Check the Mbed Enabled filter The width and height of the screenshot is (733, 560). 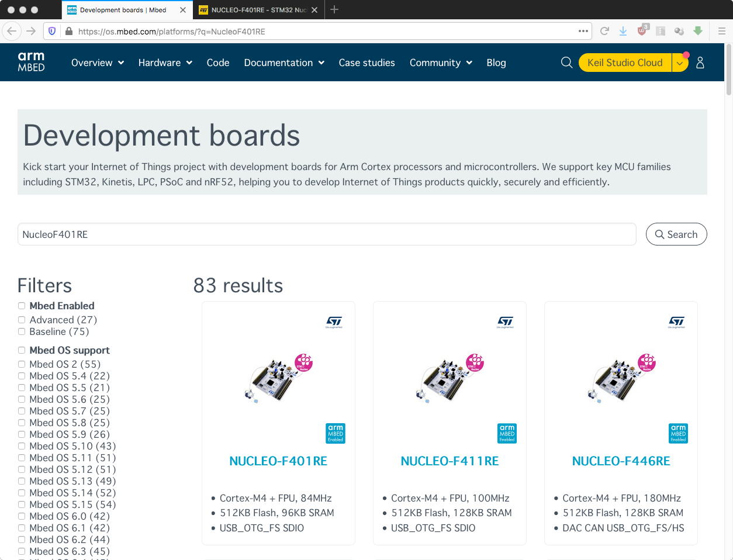point(22,306)
